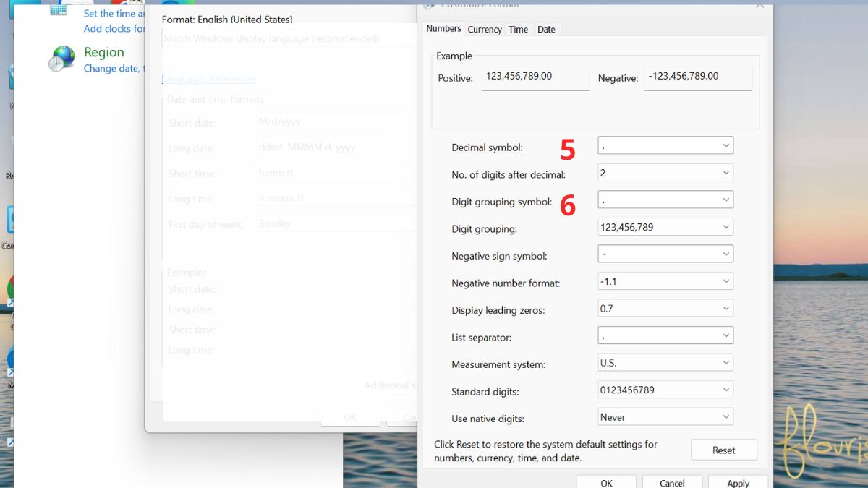The image size is (868, 488).
Task: Open the Negative sign symbol dropdown
Action: [726, 254]
